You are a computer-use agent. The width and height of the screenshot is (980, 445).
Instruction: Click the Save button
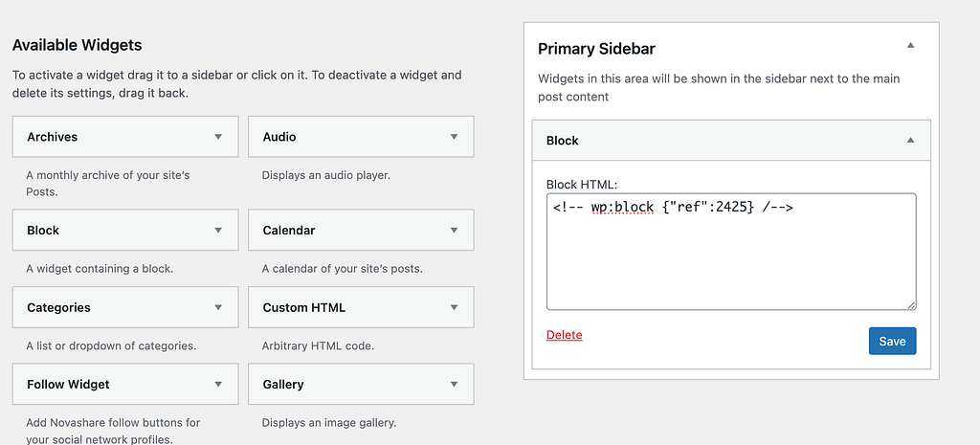(x=892, y=342)
